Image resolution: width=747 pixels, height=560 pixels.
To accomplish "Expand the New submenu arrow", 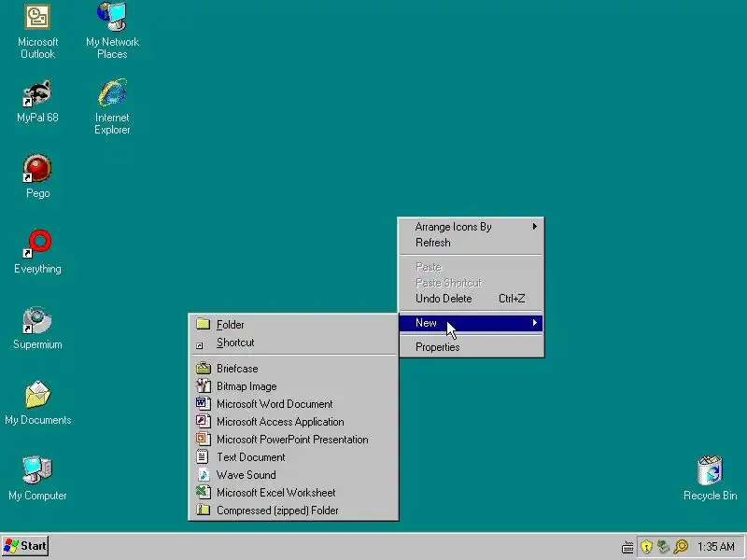I will (x=534, y=323).
